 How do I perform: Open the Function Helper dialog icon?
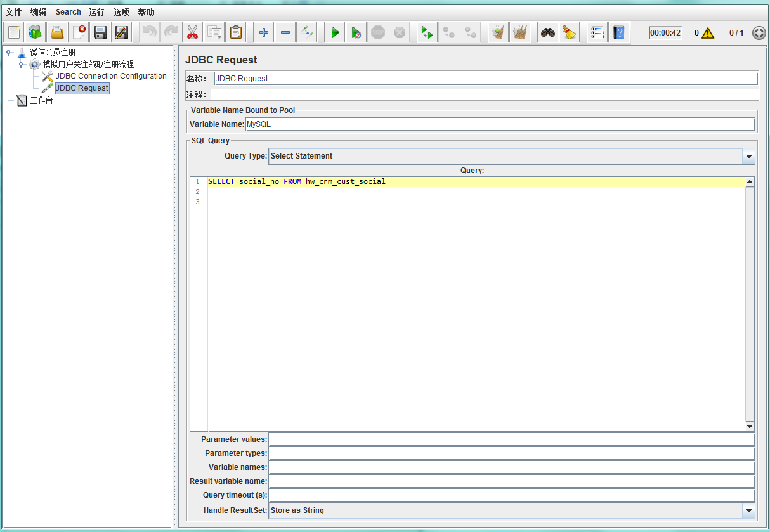597,32
